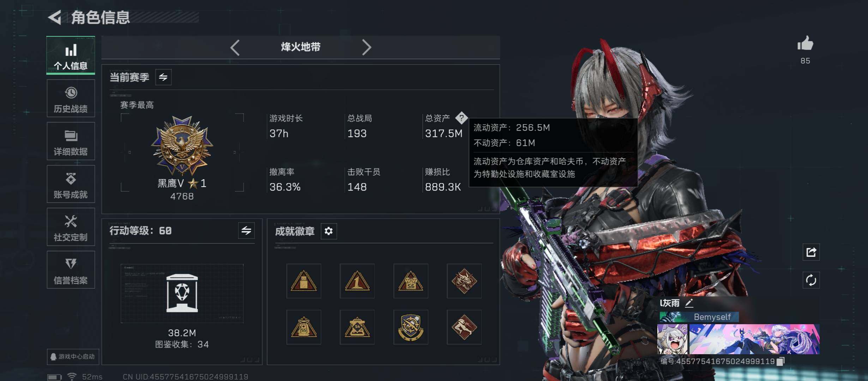The image size is (868, 381).
Task: Open the 详细数据 sidebar tab
Action: point(71,141)
